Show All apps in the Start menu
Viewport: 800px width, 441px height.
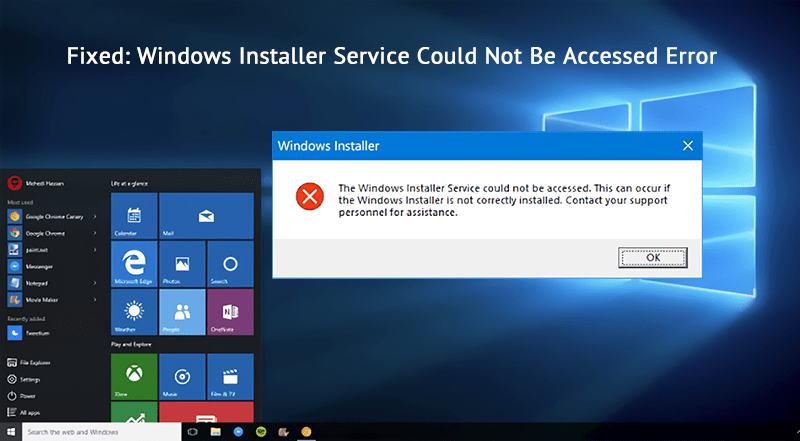[24, 412]
